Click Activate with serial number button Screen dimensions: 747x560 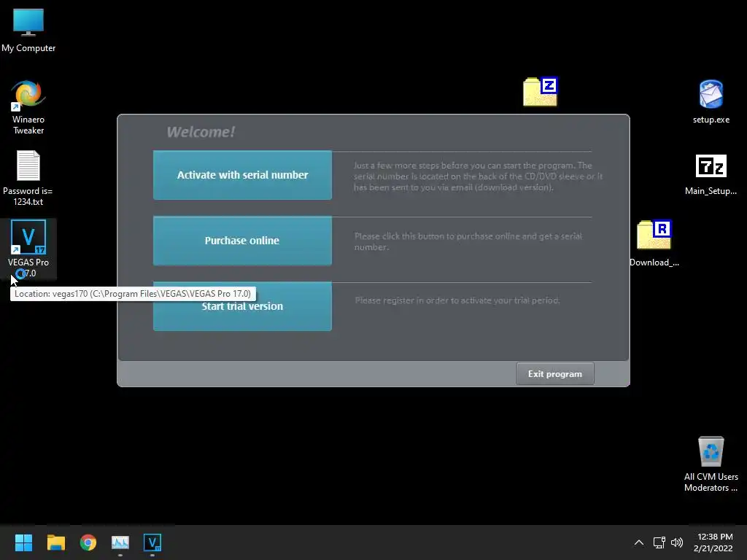coord(242,175)
